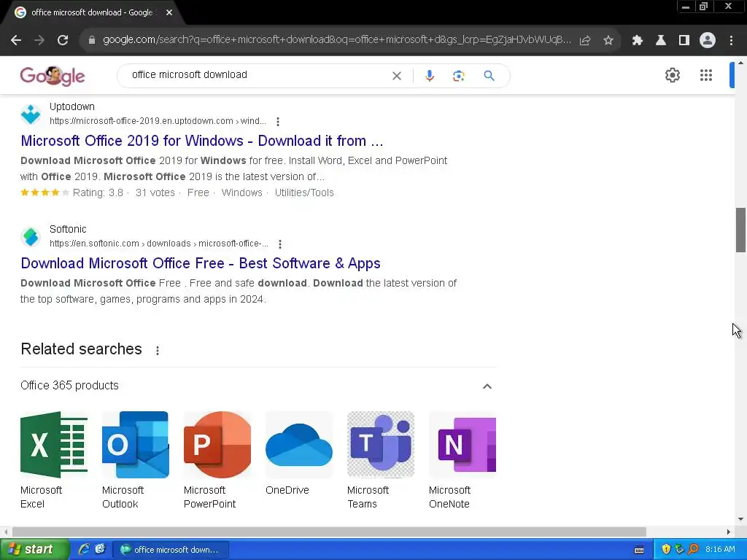The width and height of the screenshot is (747, 560).
Task: Click the security shield tray icon
Action: [666, 550]
